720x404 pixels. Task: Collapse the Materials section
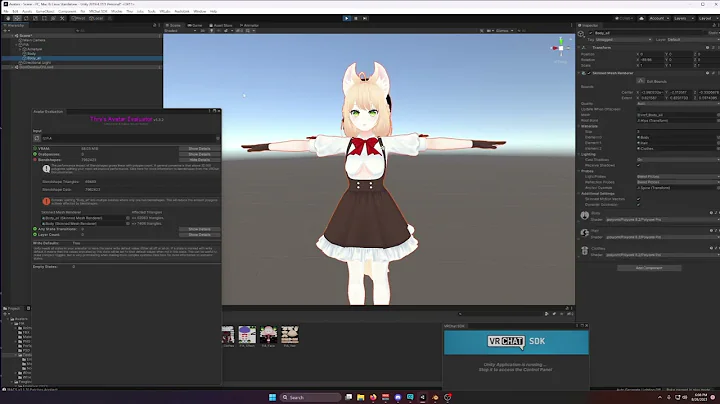pyautogui.click(x=579, y=126)
